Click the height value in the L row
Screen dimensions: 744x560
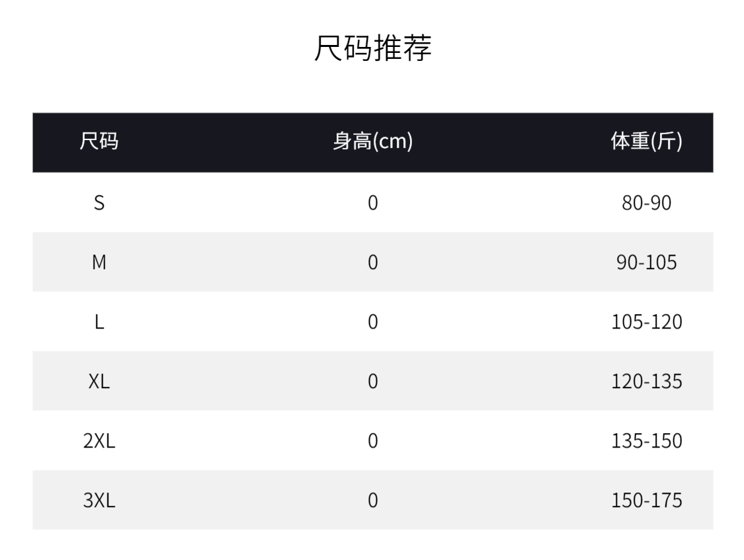(x=372, y=322)
